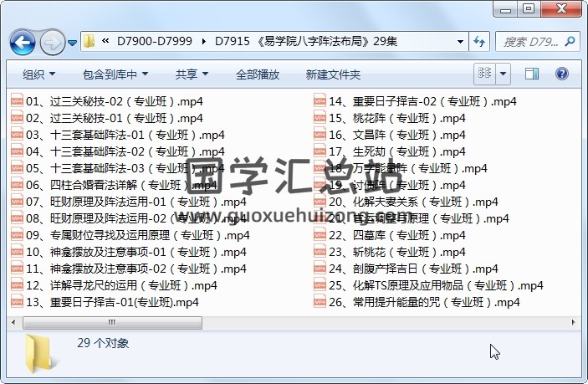588x384 pixels.
Task: Select file 26、常用提升能量的咒（专业班）.mp4
Action: [x=424, y=302]
